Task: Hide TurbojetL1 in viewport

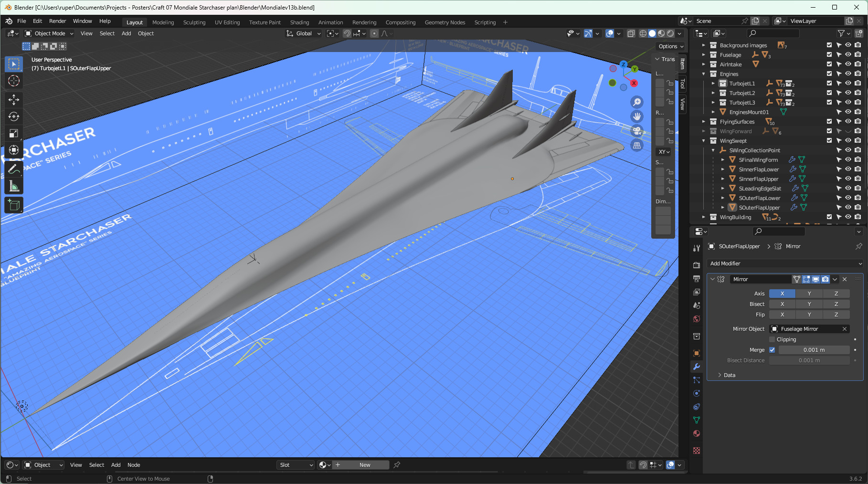Action: 848,83
